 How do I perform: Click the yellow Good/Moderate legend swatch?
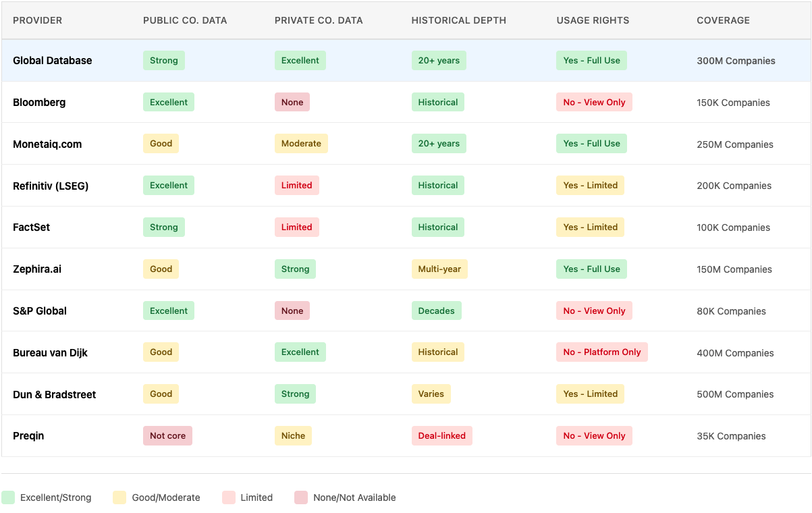point(119,497)
